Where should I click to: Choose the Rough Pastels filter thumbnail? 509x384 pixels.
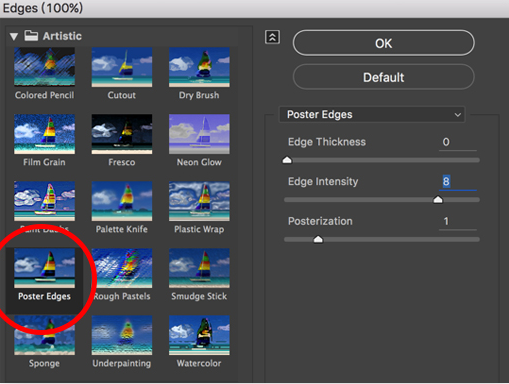pos(122,268)
